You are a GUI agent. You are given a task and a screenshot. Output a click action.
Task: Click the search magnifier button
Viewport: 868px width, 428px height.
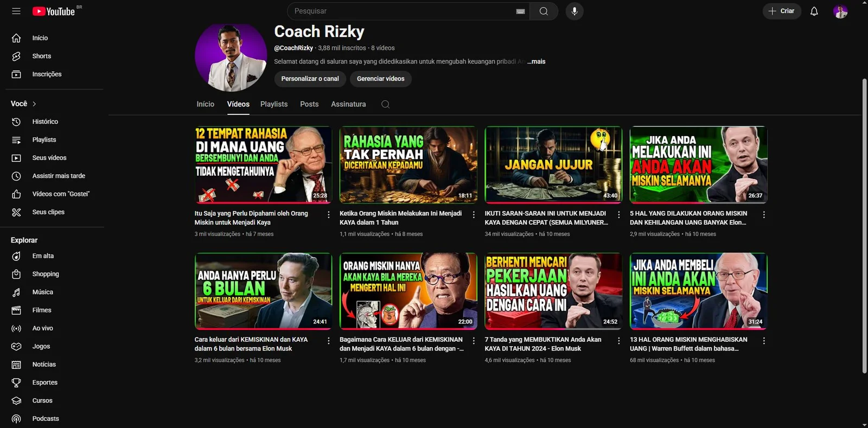[x=544, y=11]
